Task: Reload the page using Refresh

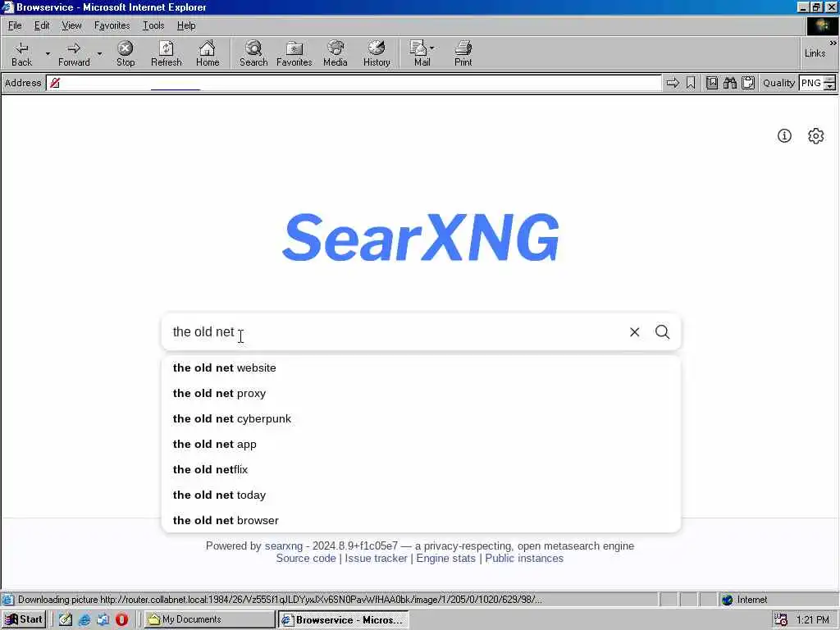Action: click(166, 53)
